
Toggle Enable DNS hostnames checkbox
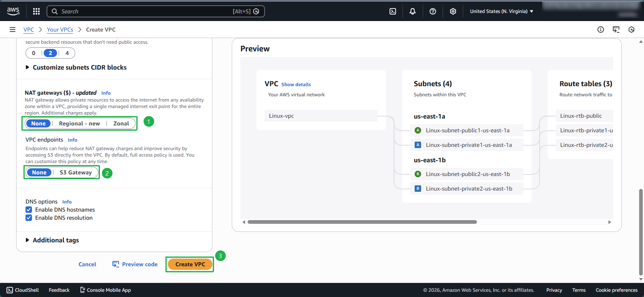(x=29, y=210)
